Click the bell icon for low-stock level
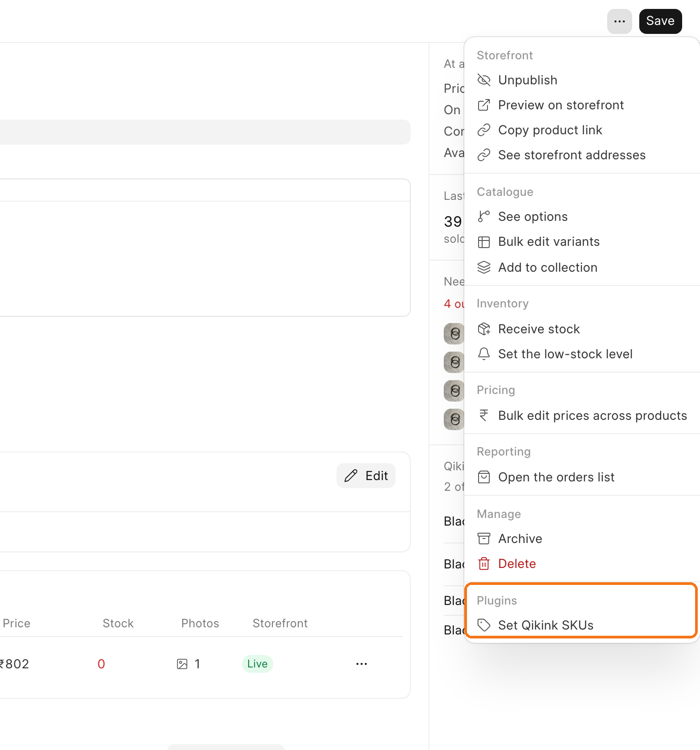This screenshot has width=700, height=750. point(484,354)
